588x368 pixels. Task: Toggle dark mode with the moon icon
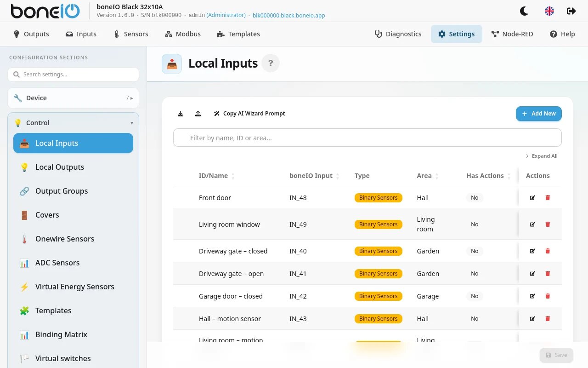coord(524,11)
